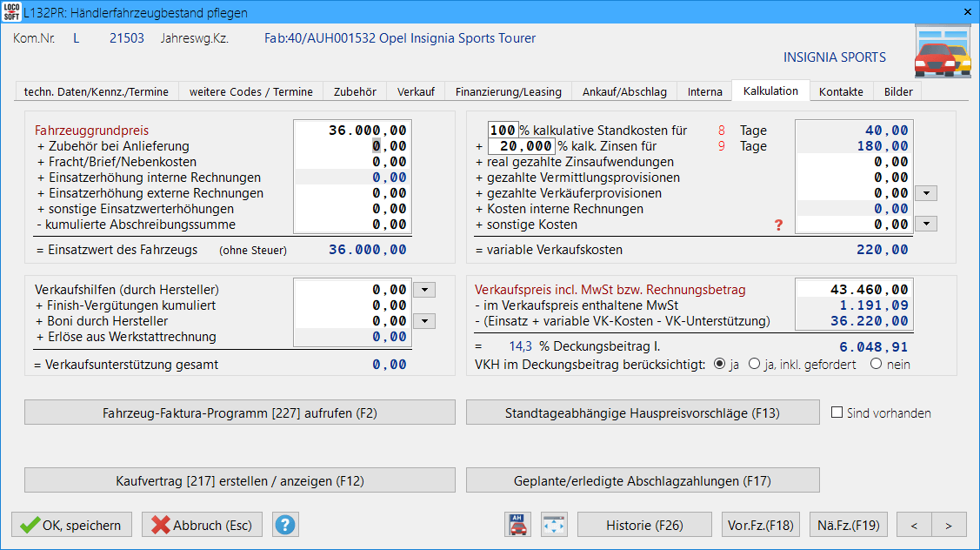Viewport: 980px width, 550px height.
Task: Go to previous record with < button
Action: (914, 525)
